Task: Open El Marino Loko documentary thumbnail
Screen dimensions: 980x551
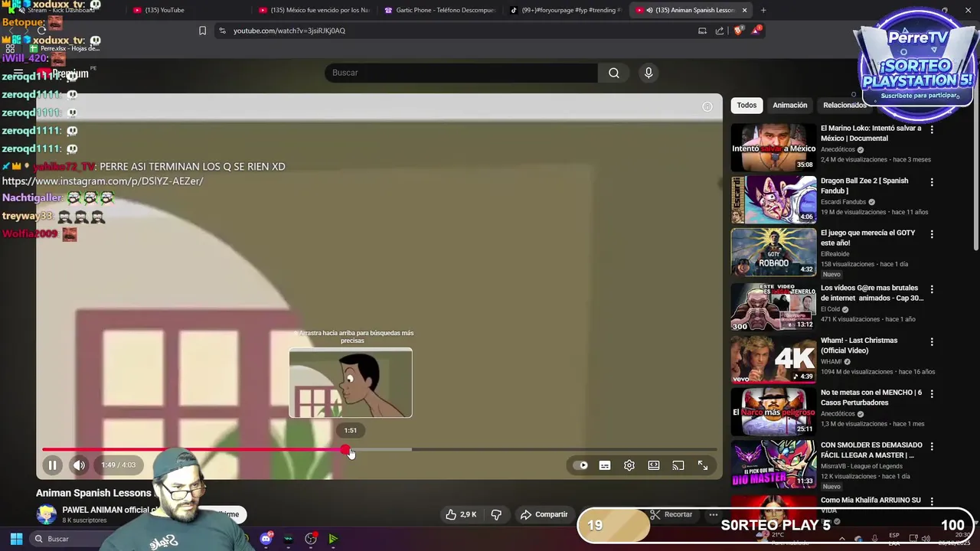Action: point(773,148)
